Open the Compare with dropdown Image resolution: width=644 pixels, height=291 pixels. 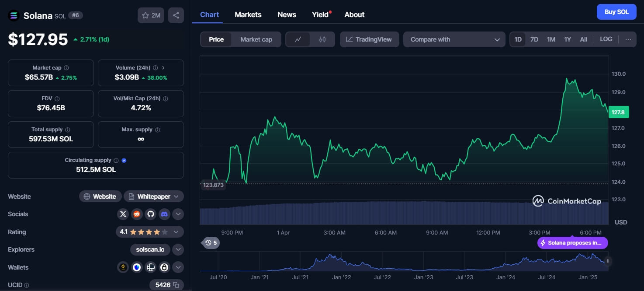(454, 39)
